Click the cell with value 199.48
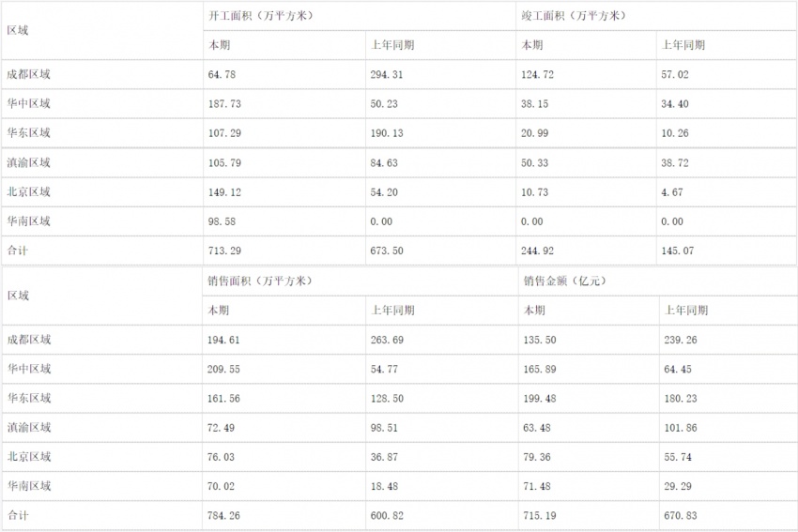This screenshot has width=798, height=532. [x=539, y=398]
